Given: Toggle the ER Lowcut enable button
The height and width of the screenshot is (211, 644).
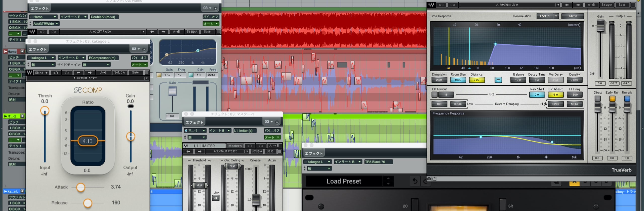Looking at the screenshot, I should [x=434, y=95].
